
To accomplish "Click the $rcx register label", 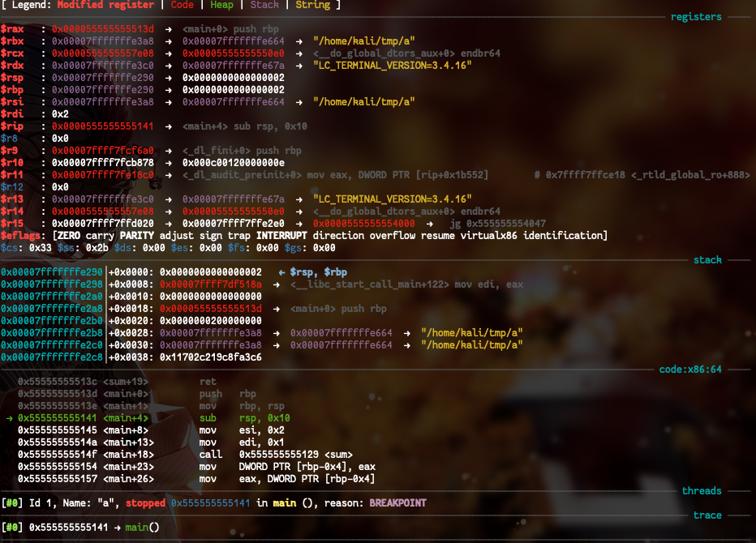I will click(x=12, y=53).
